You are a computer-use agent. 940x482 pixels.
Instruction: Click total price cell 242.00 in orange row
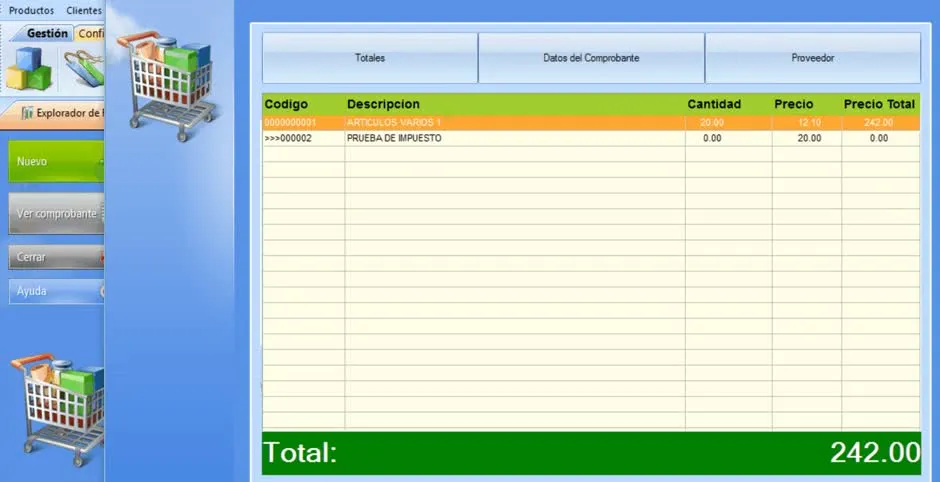point(881,122)
